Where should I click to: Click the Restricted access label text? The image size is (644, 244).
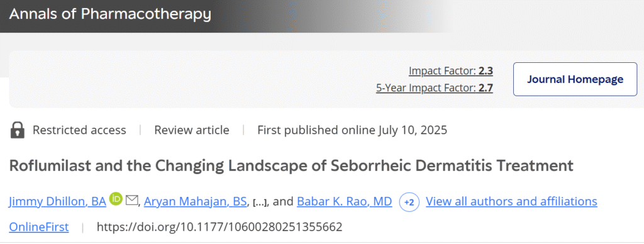point(79,130)
